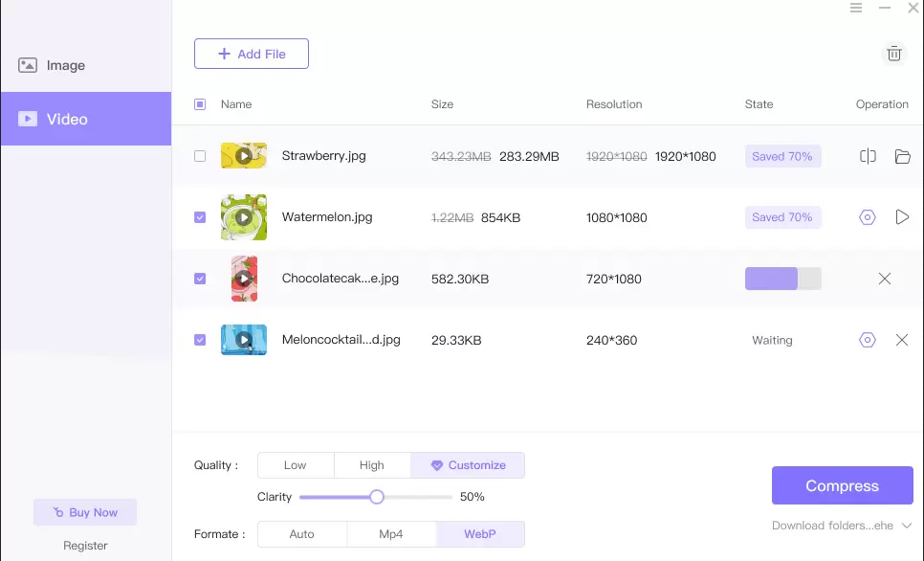Open settings icon for Meloncocktail row
924x561 pixels.
tap(868, 340)
